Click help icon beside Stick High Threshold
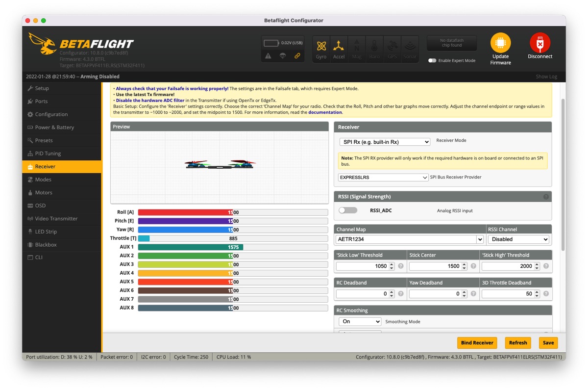The height and width of the screenshot is (390, 588). 546,266
